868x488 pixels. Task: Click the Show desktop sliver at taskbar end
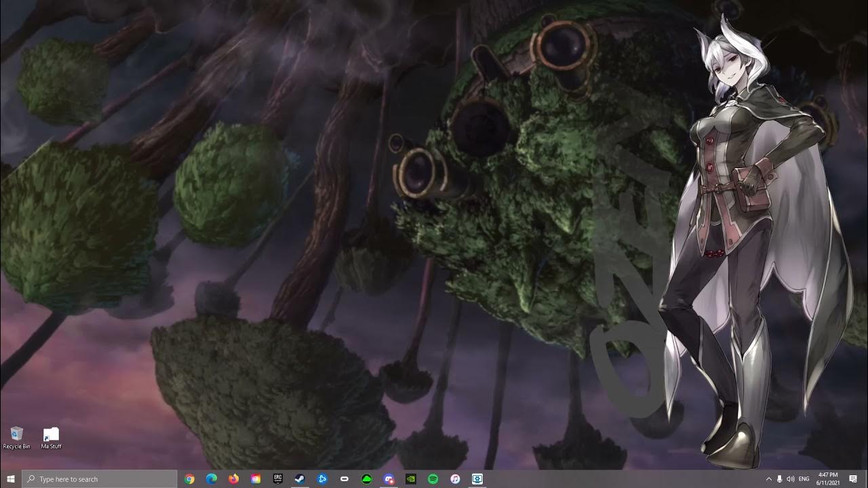click(x=866, y=479)
